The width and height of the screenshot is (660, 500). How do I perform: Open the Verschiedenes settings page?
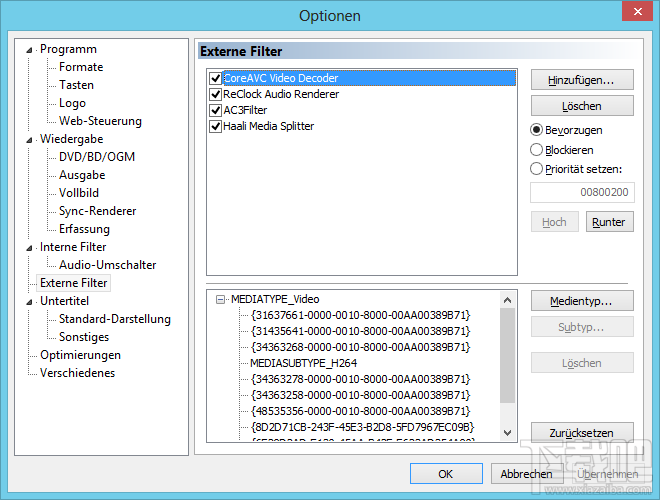click(77, 373)
